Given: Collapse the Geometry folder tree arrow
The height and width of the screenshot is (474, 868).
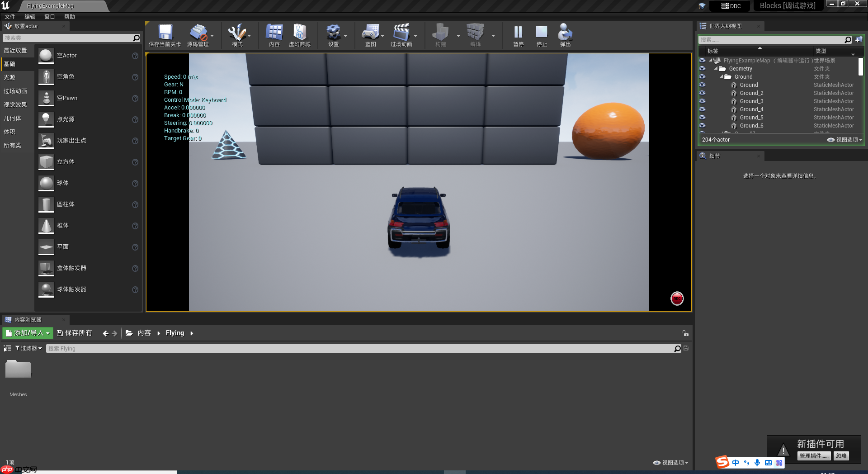Looking at the screenshot, I should click(716, 69).
